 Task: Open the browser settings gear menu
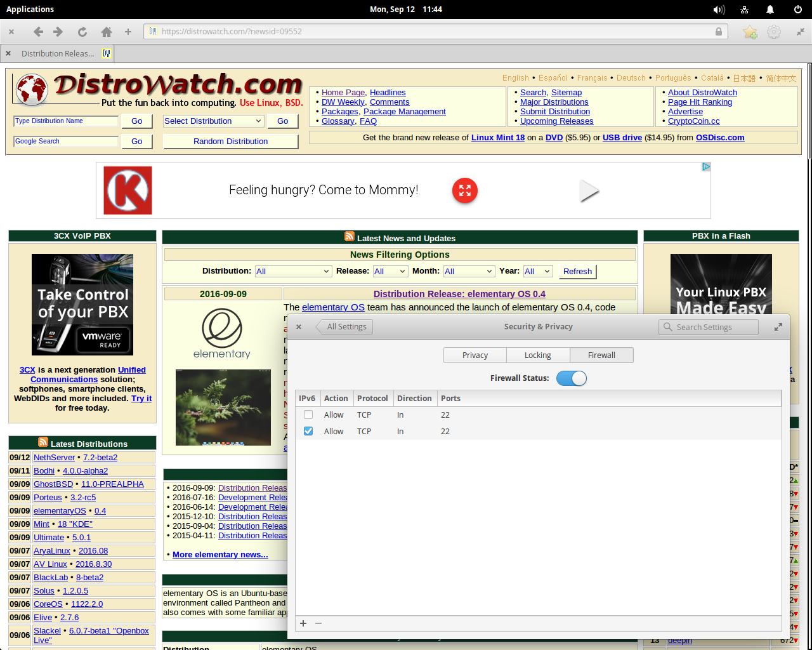(774, 32)
